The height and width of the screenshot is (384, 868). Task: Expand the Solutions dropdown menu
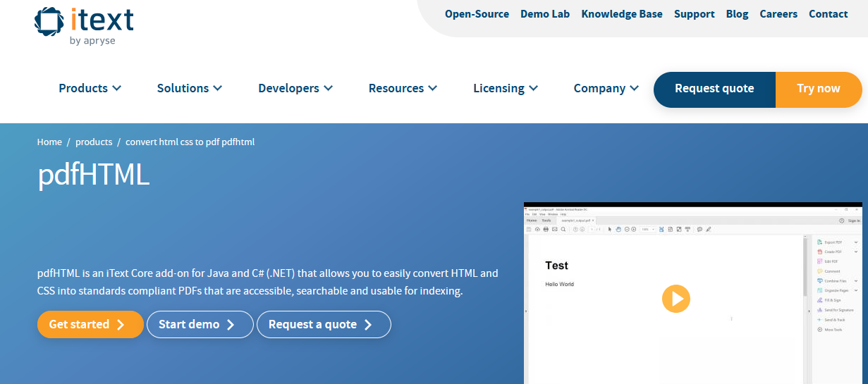(190, 88)
